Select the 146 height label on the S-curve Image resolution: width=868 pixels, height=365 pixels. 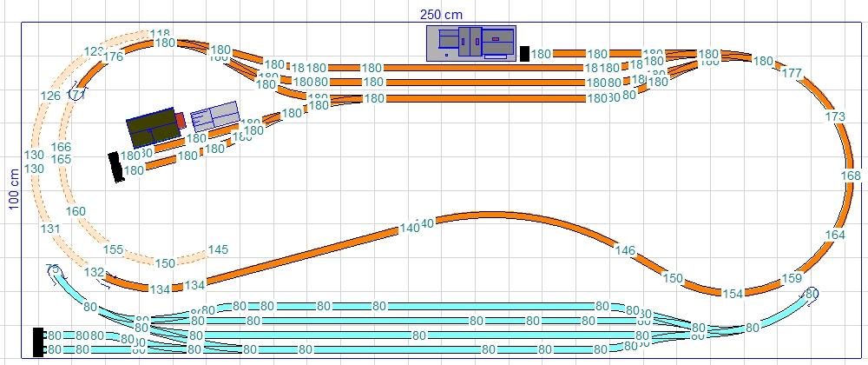coord(625,250)
